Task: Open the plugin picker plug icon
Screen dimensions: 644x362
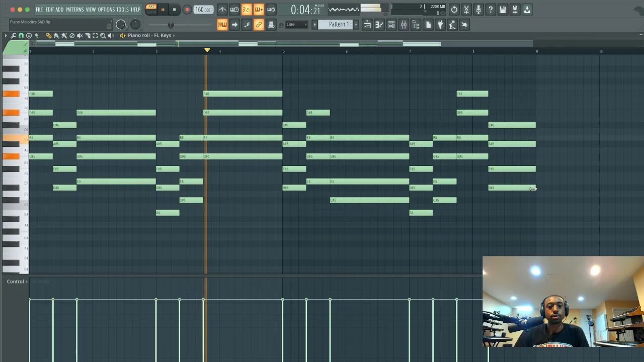Action: coord(440,25)
